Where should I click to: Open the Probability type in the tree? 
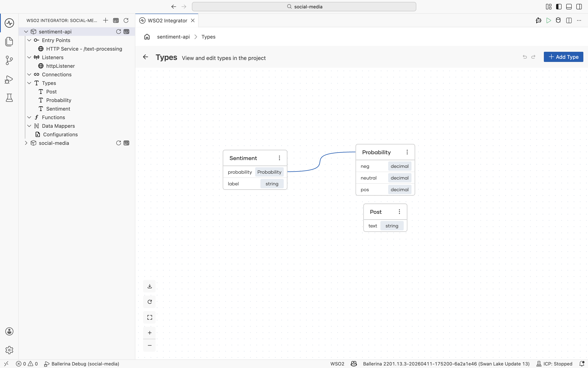point(59,100)
